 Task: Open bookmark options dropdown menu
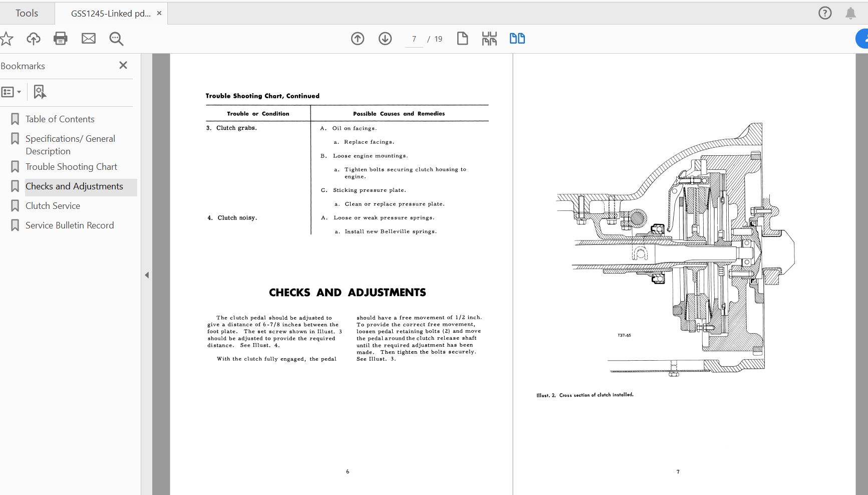coord(11,92)
